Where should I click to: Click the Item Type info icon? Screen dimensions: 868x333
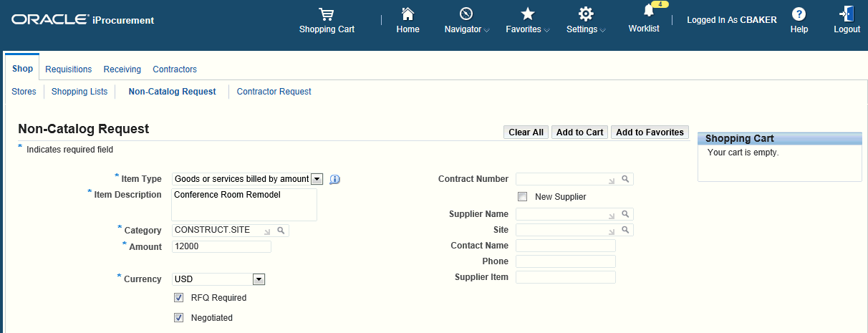coord(334,179)
